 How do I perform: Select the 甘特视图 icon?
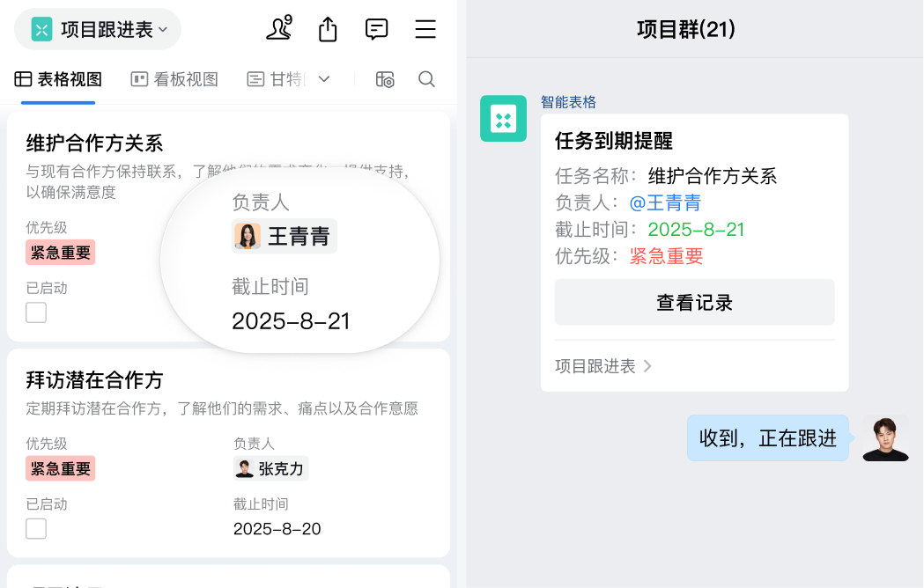pos(255,78)
